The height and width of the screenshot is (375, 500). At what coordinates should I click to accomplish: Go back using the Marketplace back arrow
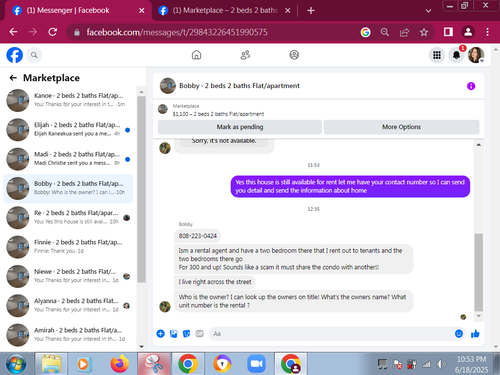(x=13, y=78)
